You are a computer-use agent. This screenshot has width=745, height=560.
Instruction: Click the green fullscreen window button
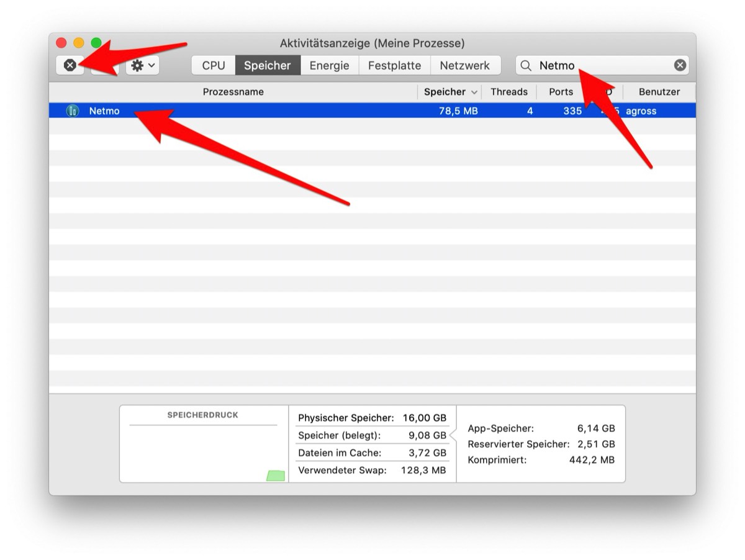[x=96, y=43]
